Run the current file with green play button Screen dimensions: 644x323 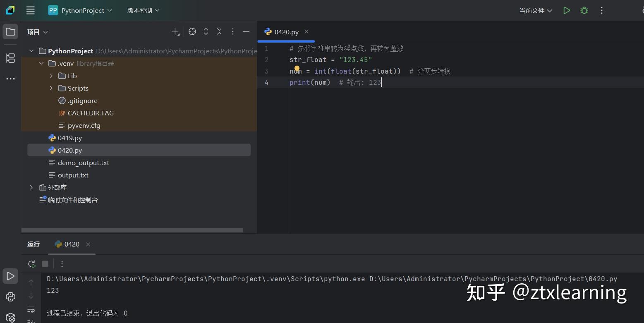tap(567, 10)
